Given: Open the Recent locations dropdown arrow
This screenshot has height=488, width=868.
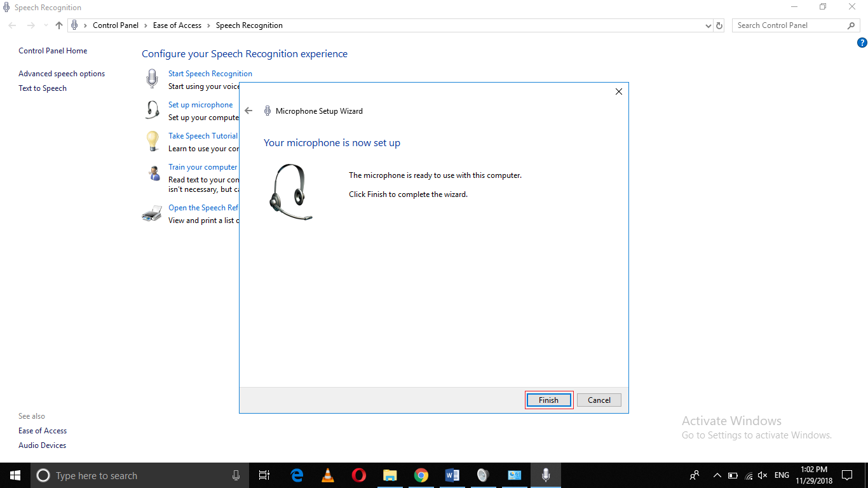Looking at the screenshot, I should [x=44, y=25].
